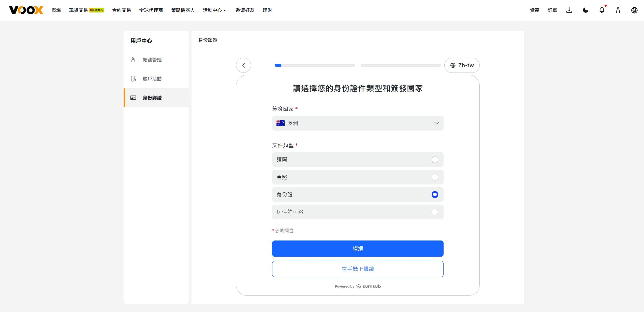Click the 帳號管理 person icon in sidebar
Viewport: 644px width, 312px height.
133,60
